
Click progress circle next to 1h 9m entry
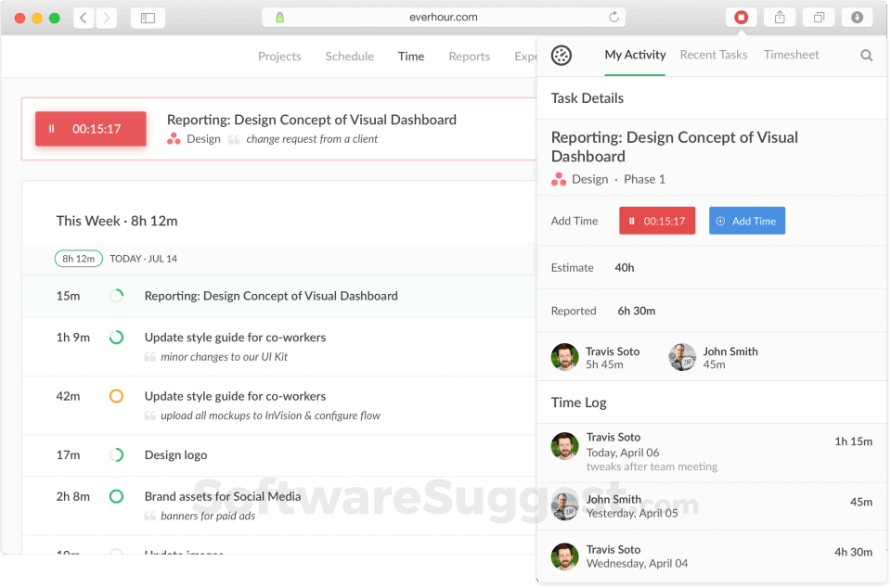pos(117,338)
